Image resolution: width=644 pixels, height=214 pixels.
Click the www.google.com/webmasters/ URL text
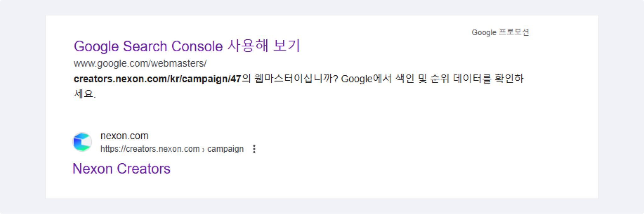click(140, 63)
